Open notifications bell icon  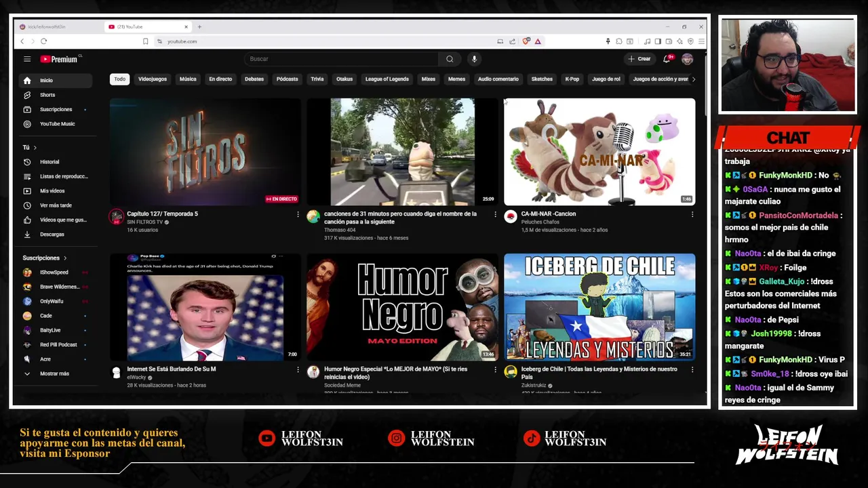pyautogui.click(x=667, y=59)
